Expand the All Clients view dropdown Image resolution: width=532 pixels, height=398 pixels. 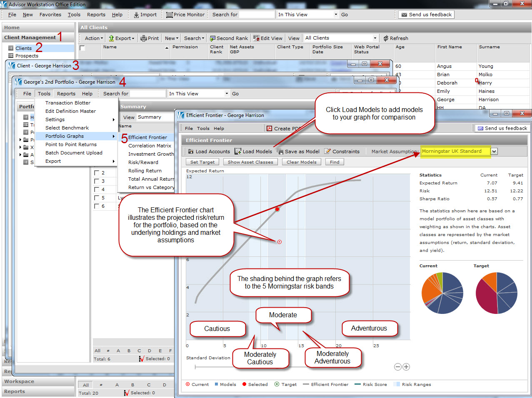[375, 38]
